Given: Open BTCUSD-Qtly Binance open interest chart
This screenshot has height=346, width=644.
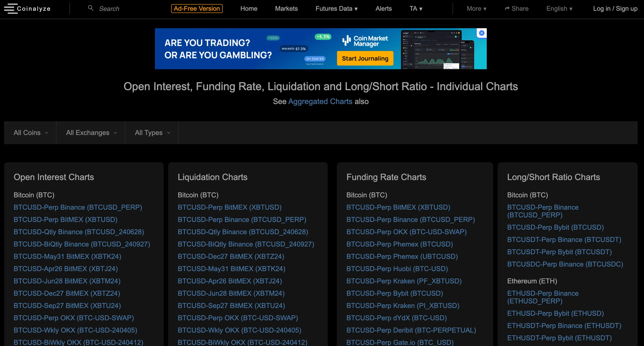Looking at the screenshot, I should [79, 232].
